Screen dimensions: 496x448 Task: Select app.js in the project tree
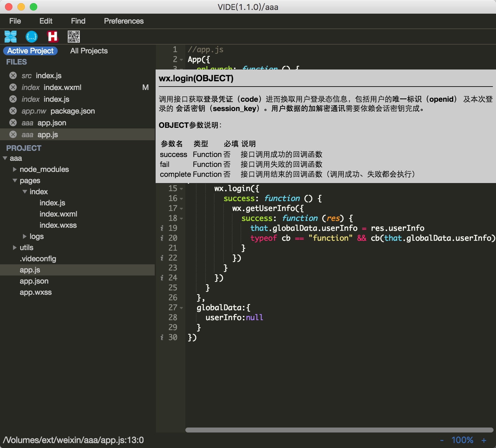tap(30, 270)
